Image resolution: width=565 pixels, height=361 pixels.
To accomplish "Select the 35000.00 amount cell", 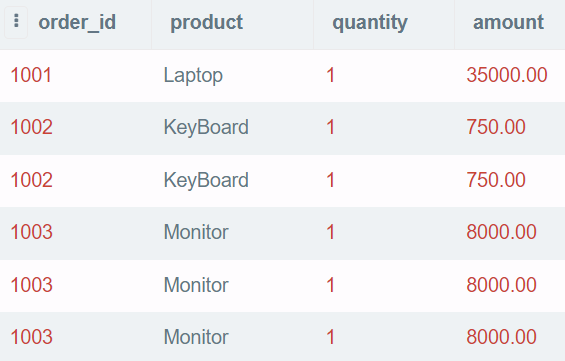I will (507, 75).
